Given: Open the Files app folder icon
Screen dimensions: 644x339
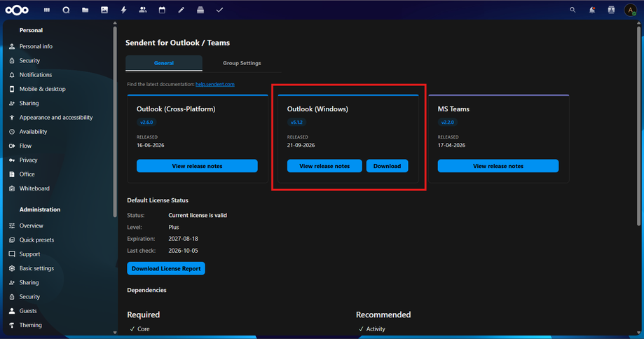Looking at the screenshot, I should (85, 10).
